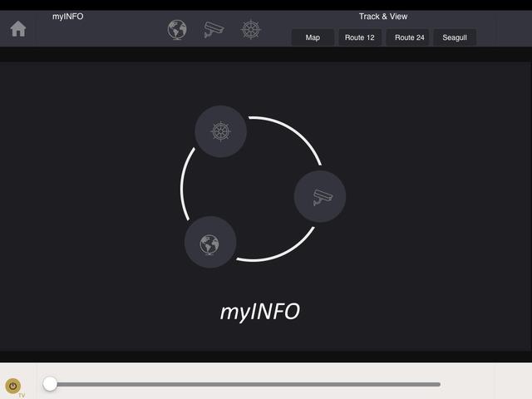
Task: Tap the globe circle on the ring
Action: tap(209, 243)
